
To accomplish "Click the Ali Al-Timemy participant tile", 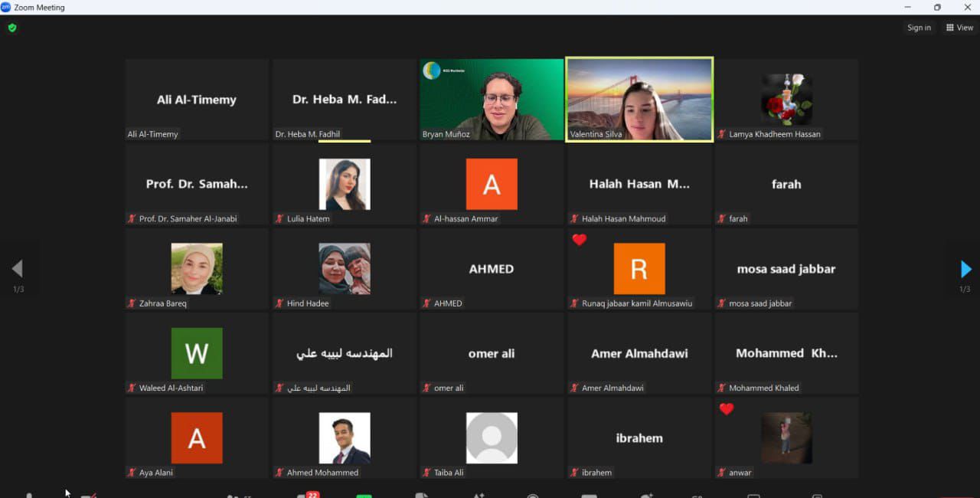I will coord(197,100).
